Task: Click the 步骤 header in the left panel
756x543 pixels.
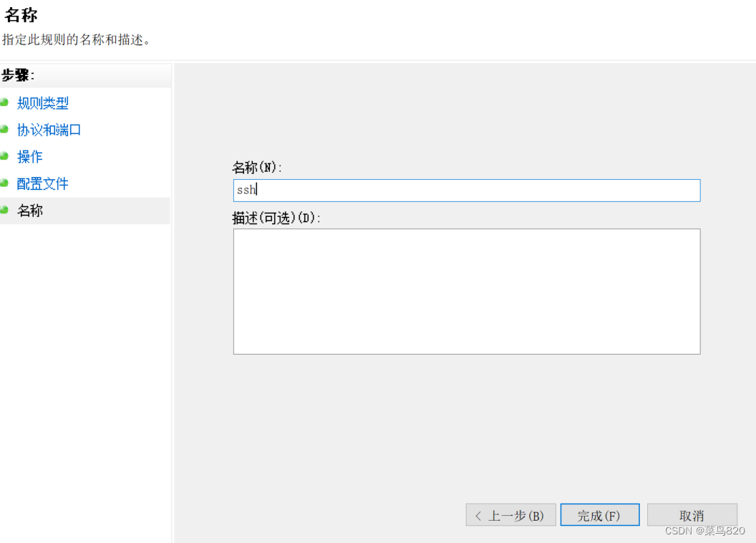Action: pyautogui.click(x=18, y=75)
